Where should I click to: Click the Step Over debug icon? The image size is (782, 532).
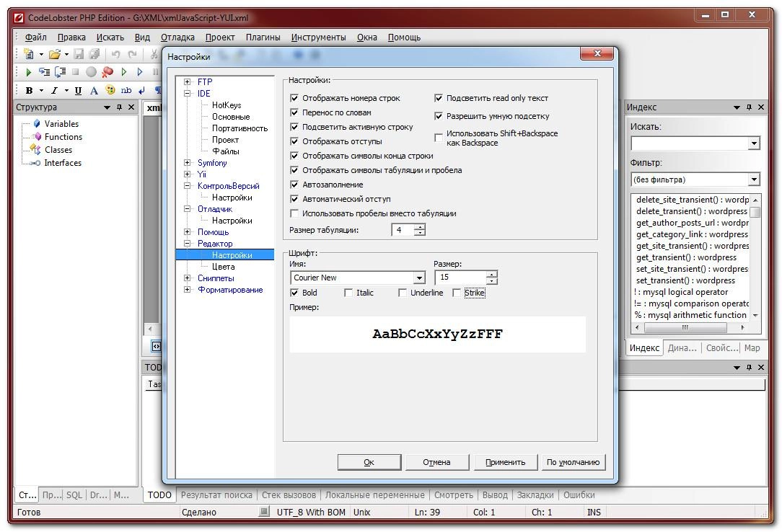(61, 72)
